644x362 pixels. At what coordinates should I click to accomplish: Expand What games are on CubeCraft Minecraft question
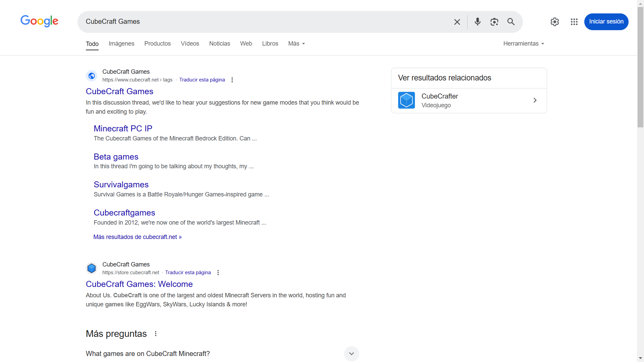coord(222,354)
